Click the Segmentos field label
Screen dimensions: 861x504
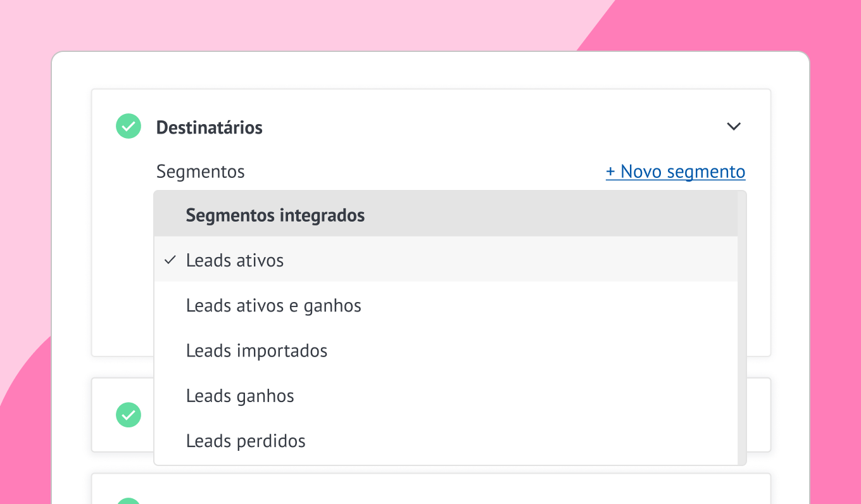pos(200,172)
